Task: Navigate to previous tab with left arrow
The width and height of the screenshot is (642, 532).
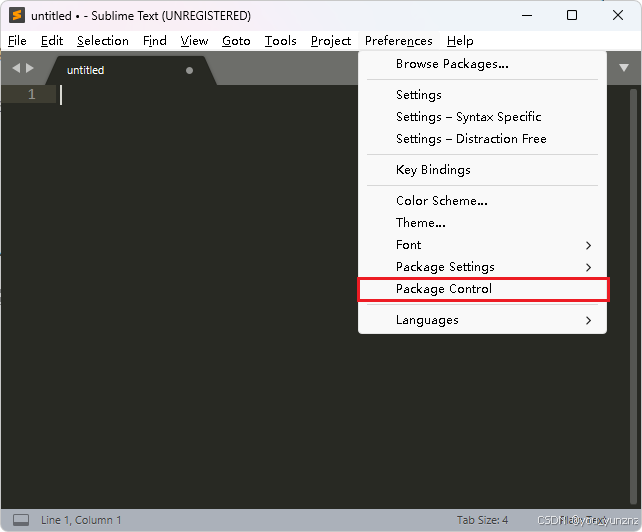Action: 16,68
